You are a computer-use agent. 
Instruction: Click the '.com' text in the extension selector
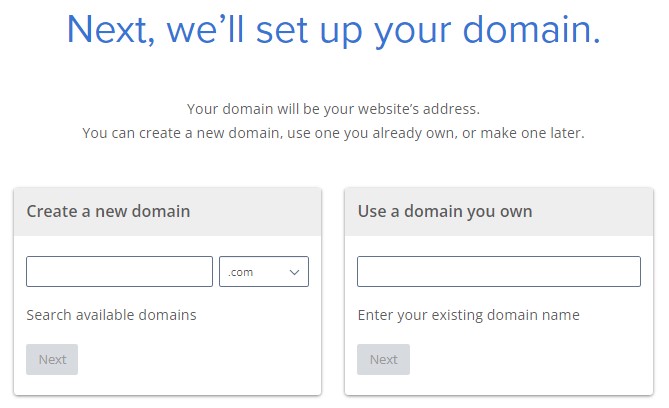point(241,272)
